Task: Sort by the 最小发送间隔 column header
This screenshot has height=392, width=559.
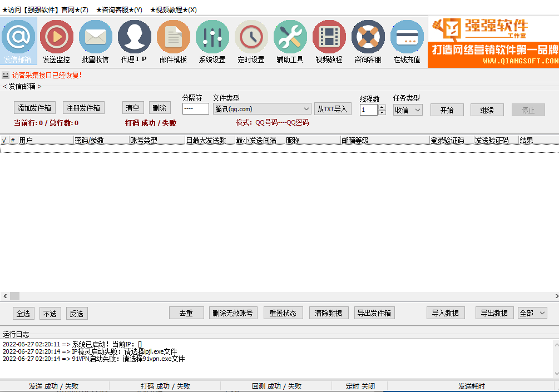Action: pos(260,140)
